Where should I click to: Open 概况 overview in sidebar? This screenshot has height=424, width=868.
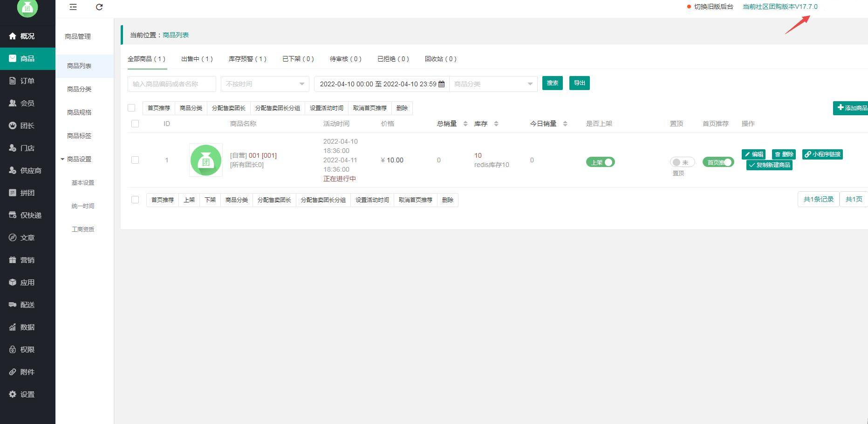click(27, 36)
